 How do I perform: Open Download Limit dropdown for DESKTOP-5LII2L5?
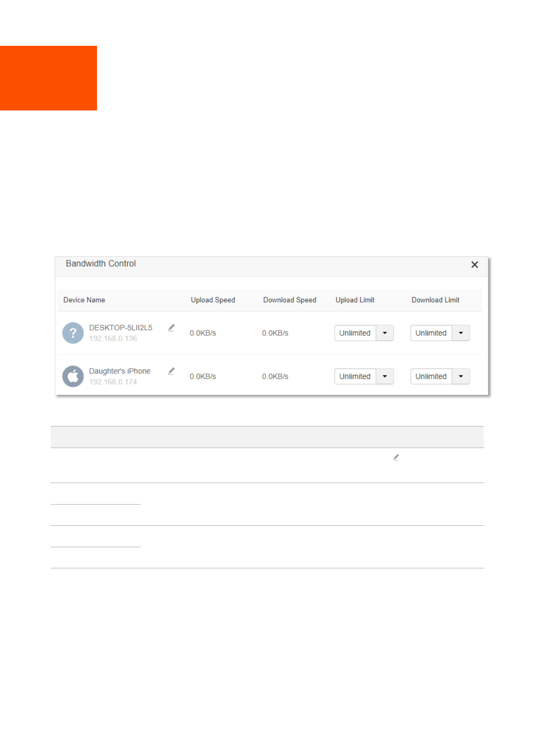point(460,333)
